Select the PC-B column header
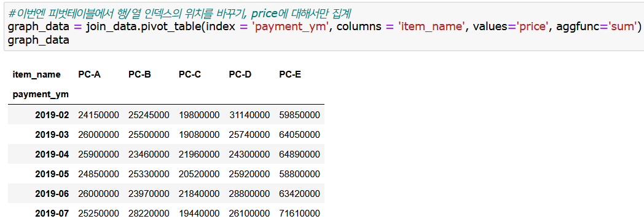This screenshot has height=224, width=644. [139, 74]
